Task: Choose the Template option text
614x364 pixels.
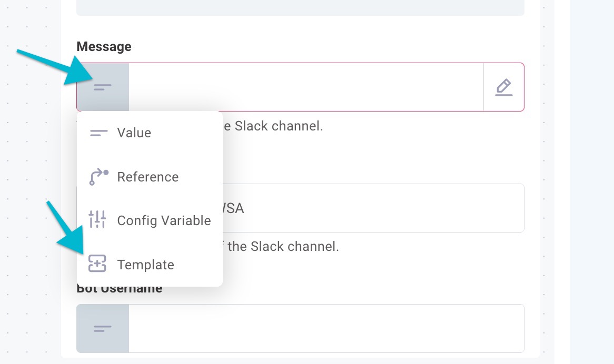Action: click(x=145, y=265)
